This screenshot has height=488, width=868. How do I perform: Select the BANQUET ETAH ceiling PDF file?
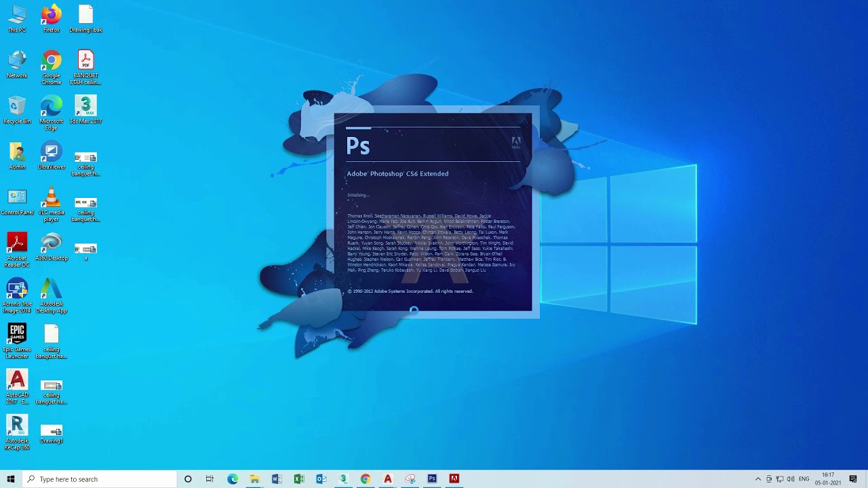click(85, 68)
